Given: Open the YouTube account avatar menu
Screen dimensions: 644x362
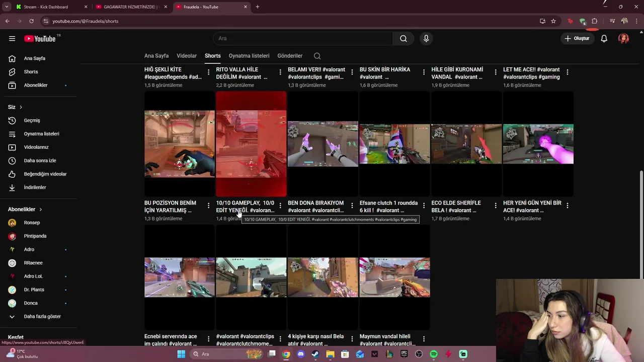Looking at the screenshot, I should point(623,39).
